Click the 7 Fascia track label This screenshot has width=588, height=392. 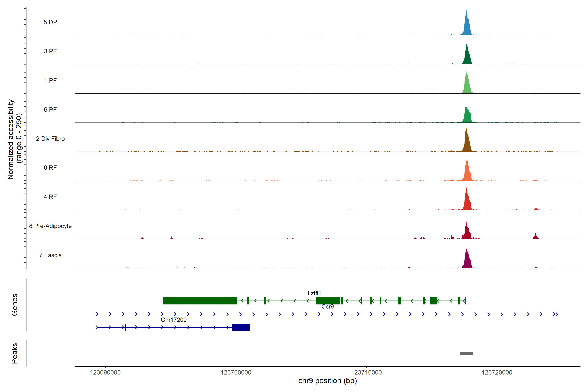pos(50,255)
